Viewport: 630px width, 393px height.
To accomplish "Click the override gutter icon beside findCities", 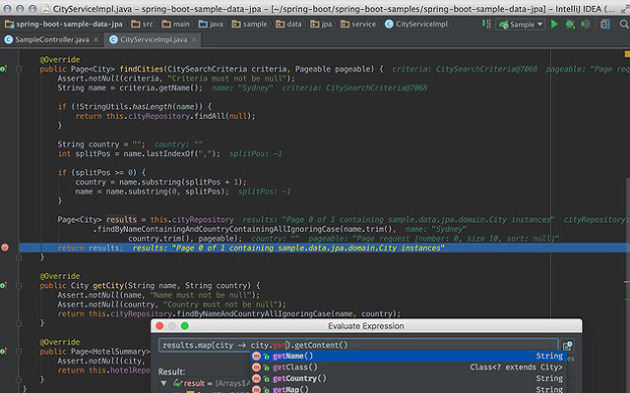I will point(4,69).
